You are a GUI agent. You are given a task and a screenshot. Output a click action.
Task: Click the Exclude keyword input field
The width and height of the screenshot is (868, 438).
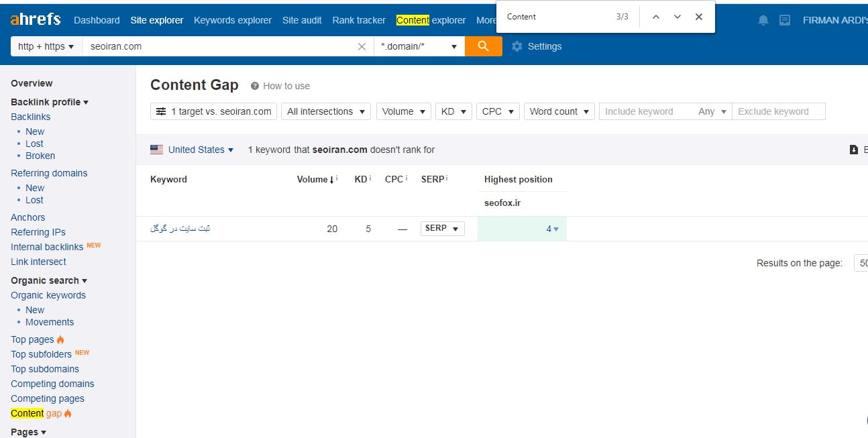pos(779,111)
